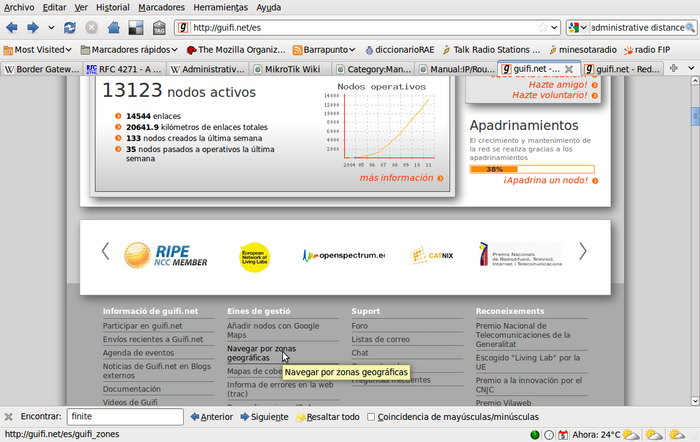
Task: Open the Foro support link
Action: (x=360, y=326)
